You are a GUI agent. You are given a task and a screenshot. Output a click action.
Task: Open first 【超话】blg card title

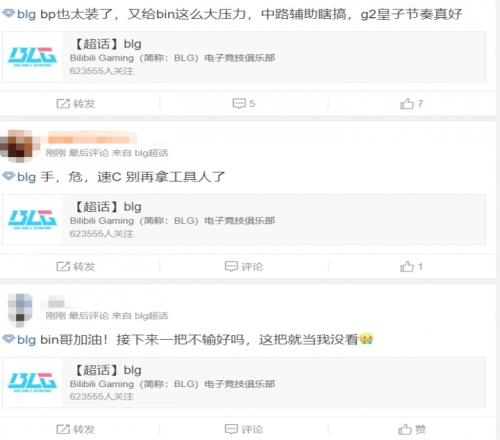[107, 44]
